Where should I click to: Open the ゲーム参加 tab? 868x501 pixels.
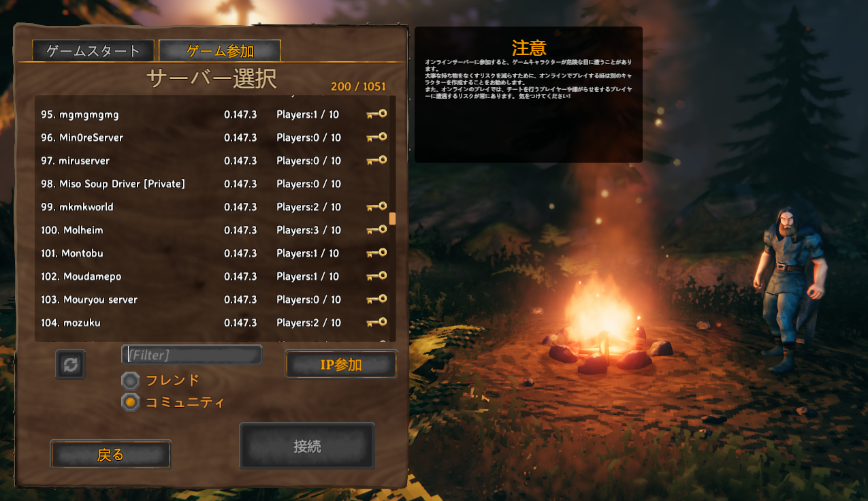coord(220,51)
